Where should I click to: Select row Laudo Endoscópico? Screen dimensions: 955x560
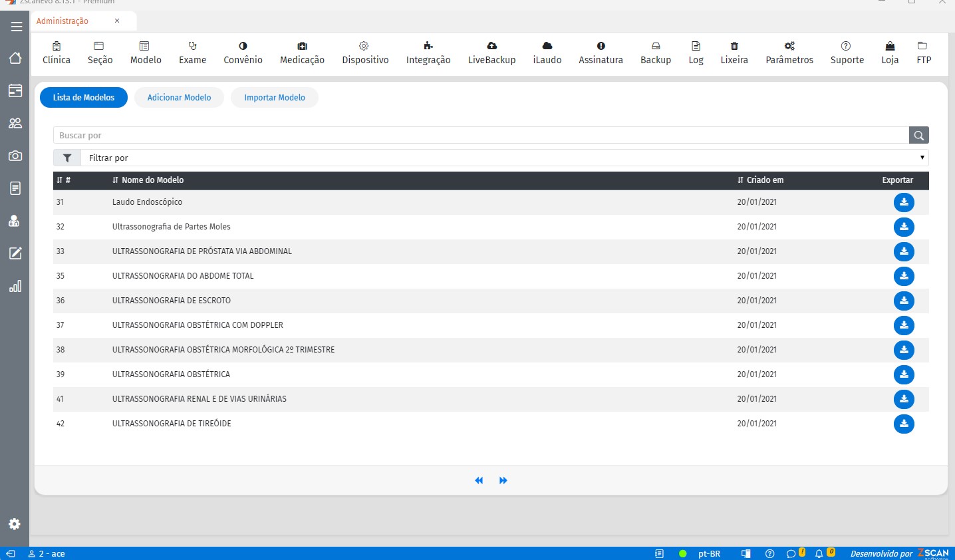coord(491,202)
